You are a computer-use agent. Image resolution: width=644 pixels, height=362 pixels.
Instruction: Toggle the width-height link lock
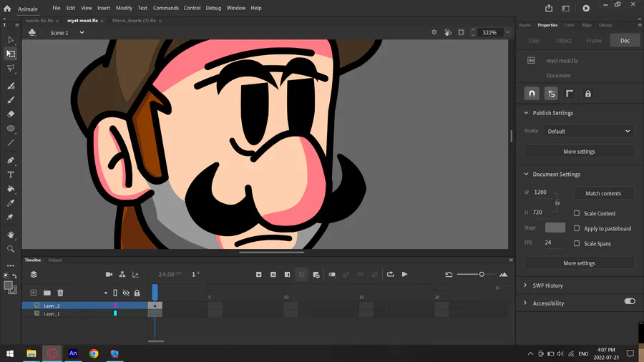[x=557, y=202]
